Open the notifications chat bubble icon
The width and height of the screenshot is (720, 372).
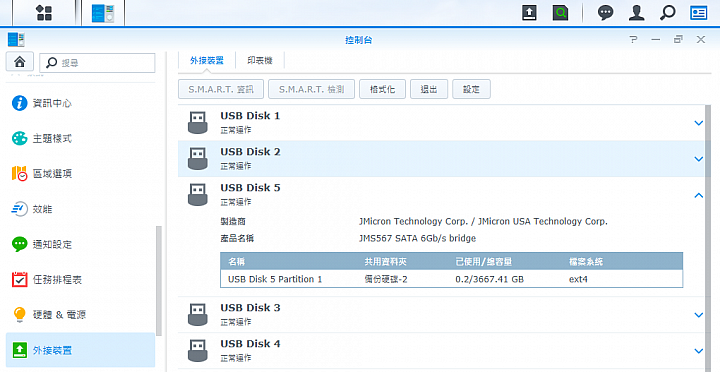click(605, 13)
